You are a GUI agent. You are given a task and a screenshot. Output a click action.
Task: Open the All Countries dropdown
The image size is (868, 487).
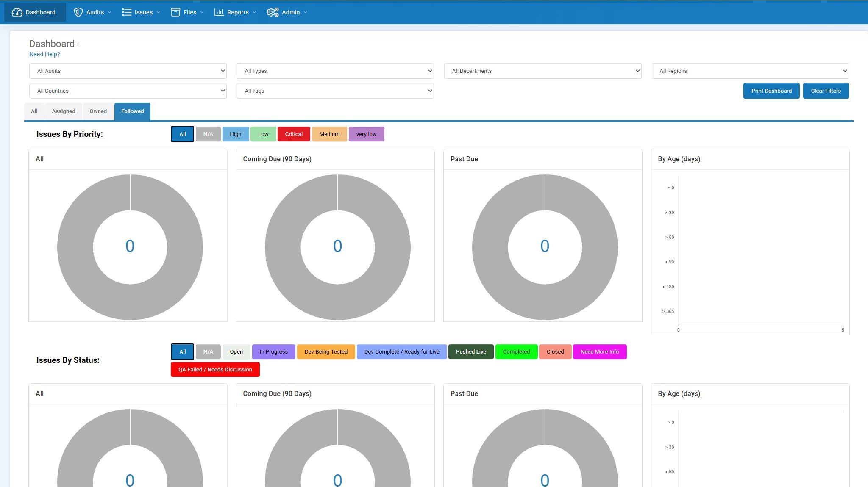(128, 91)
